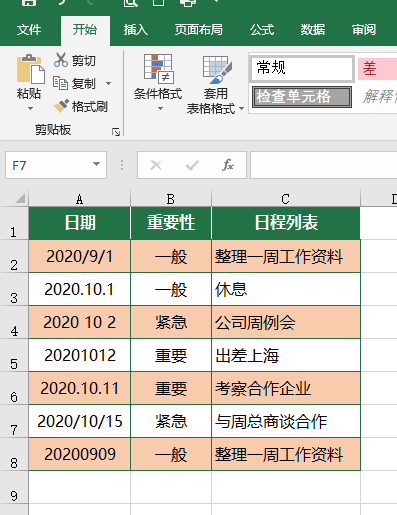397x515 pixels.
Task: Select the 考察合作企业 cell
Action: click(286, 388)
